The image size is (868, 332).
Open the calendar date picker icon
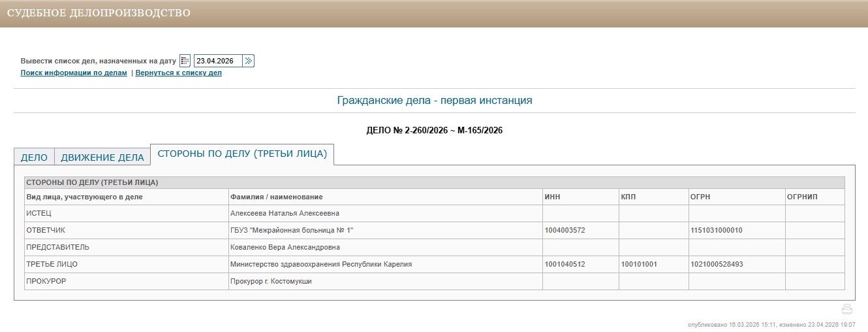(185, 61)
